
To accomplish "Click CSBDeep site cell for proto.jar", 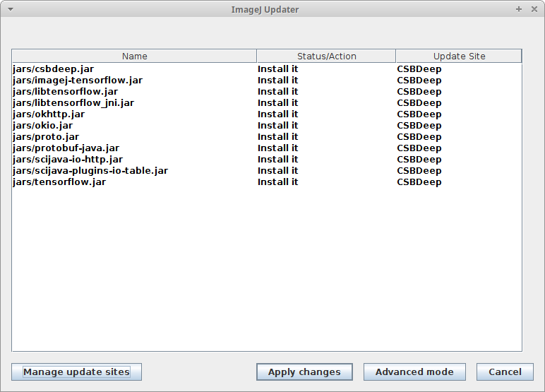I will [419, 137].
